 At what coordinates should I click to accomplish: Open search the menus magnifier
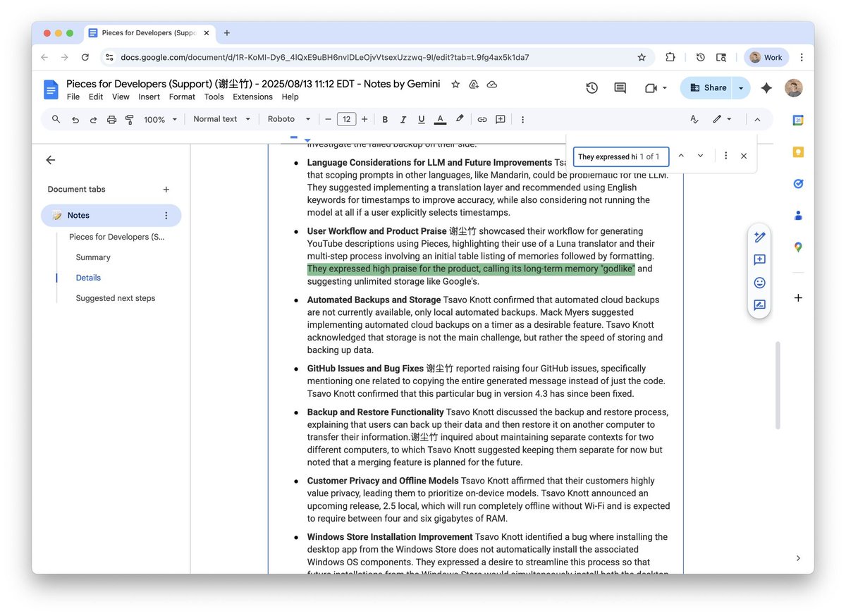(x=56, y=119)
